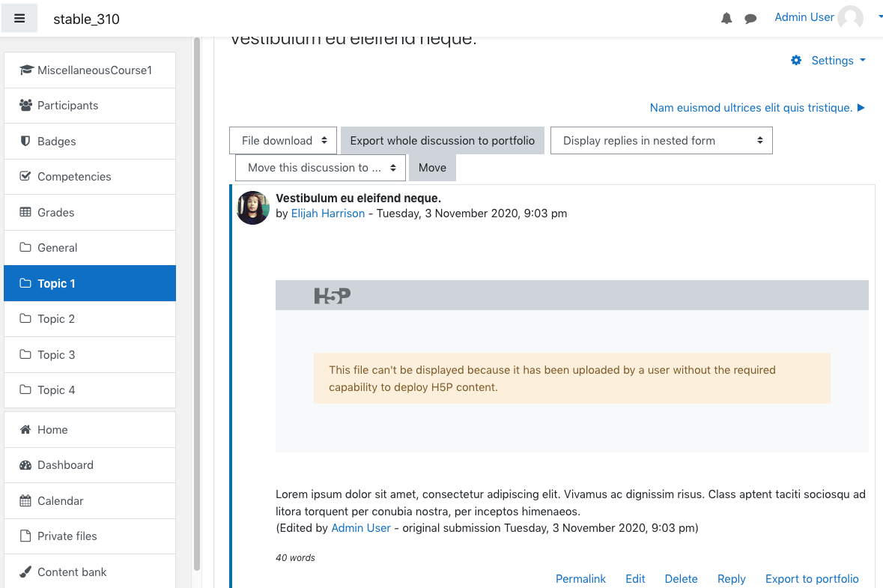Click the H5P logo in content header
This screenshot has width=883, height=588.
point(333,296)
